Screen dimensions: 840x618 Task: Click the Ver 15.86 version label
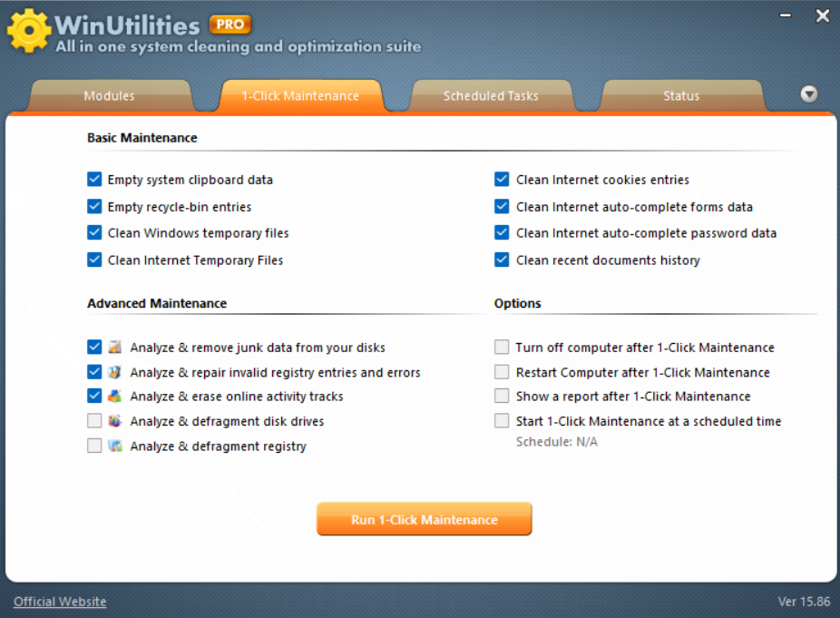tap(804, 602)
